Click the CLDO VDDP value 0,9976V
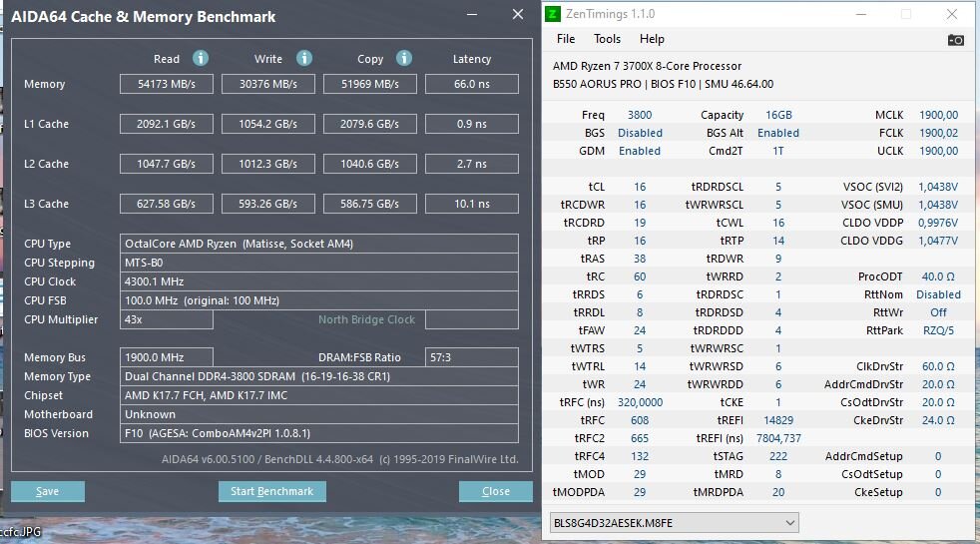Screen dimensions: 980x544 [x=937, y=223]
